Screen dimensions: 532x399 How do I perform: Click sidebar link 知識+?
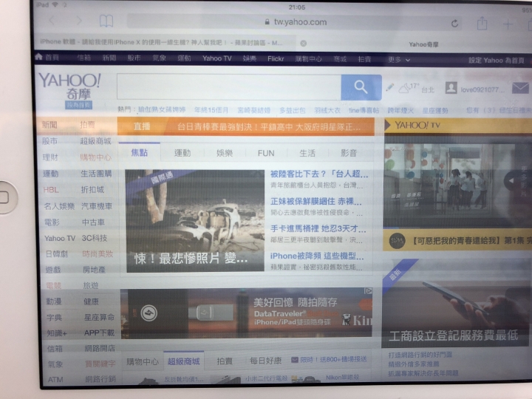(57, 333)
